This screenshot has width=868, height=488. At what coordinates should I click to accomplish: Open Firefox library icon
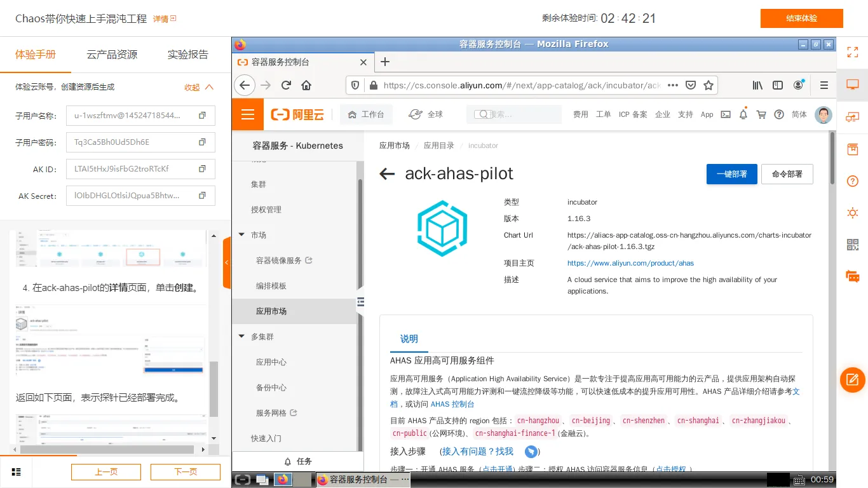(757, 85)
